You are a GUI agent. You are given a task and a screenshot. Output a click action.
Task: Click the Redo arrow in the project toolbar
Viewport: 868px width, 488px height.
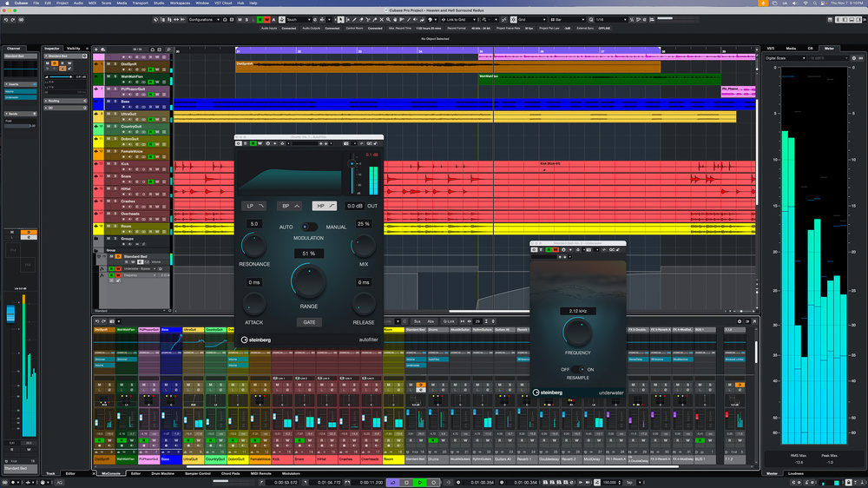13,19
